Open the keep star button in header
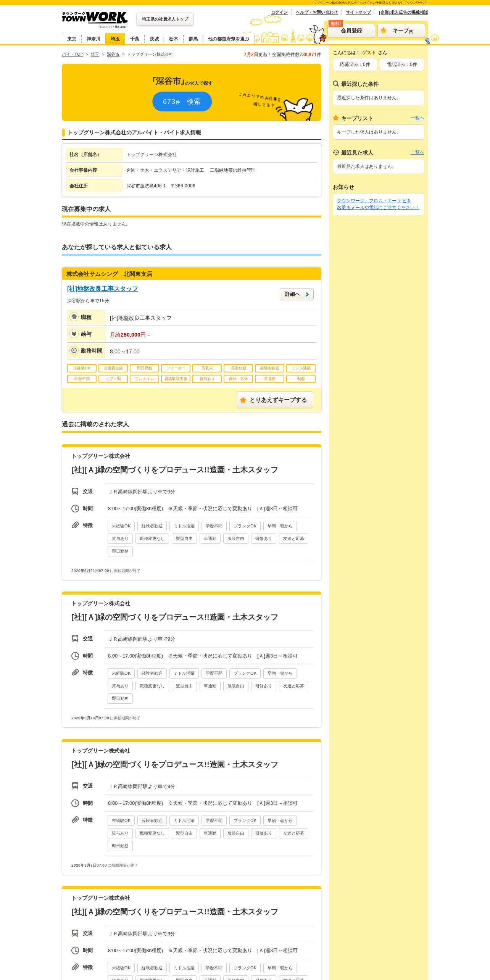The image size is (490, 980). [x=401, y=31]
